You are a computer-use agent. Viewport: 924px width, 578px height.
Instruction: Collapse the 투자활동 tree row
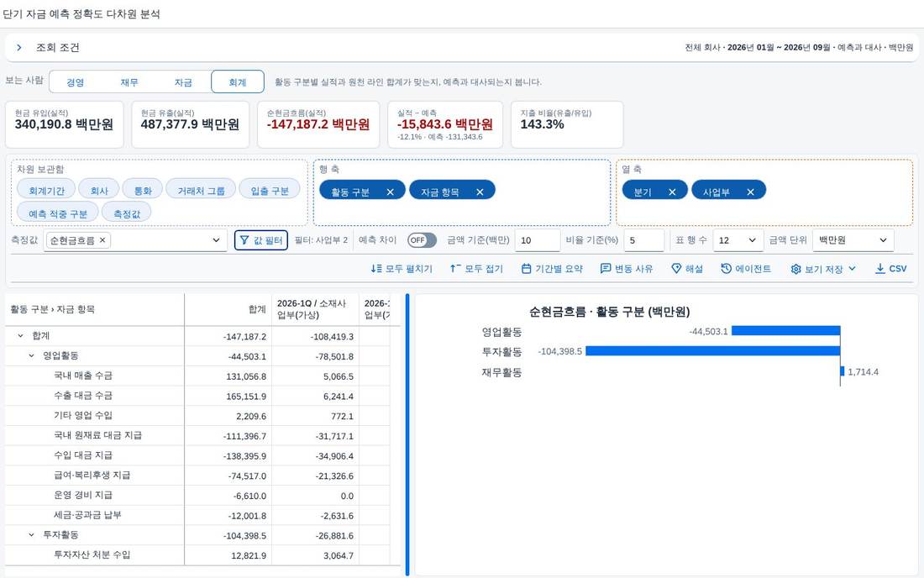click(x=31, y=535)
